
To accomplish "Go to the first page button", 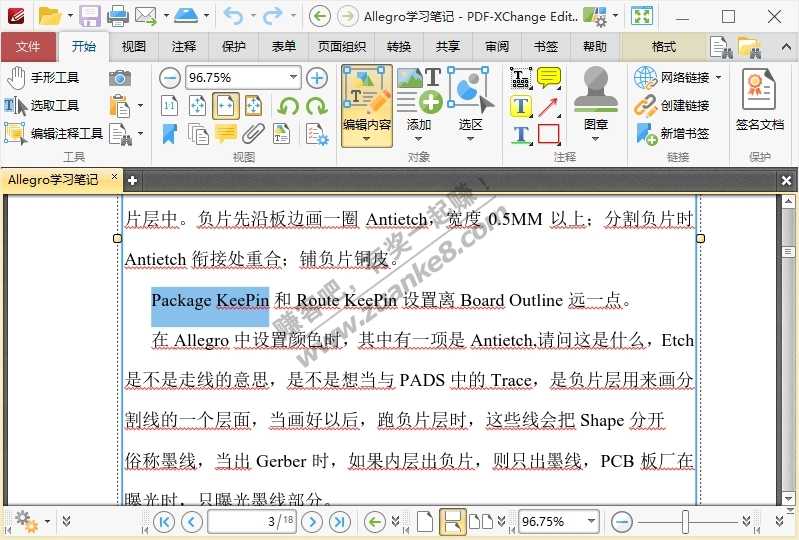I will [164, 521].
